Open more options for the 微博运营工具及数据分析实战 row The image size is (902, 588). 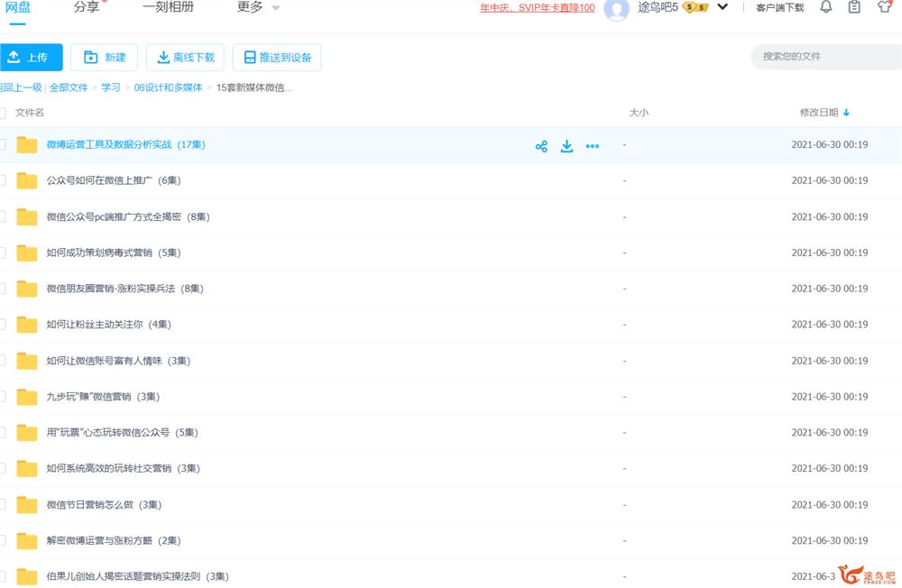coord(592,146)
